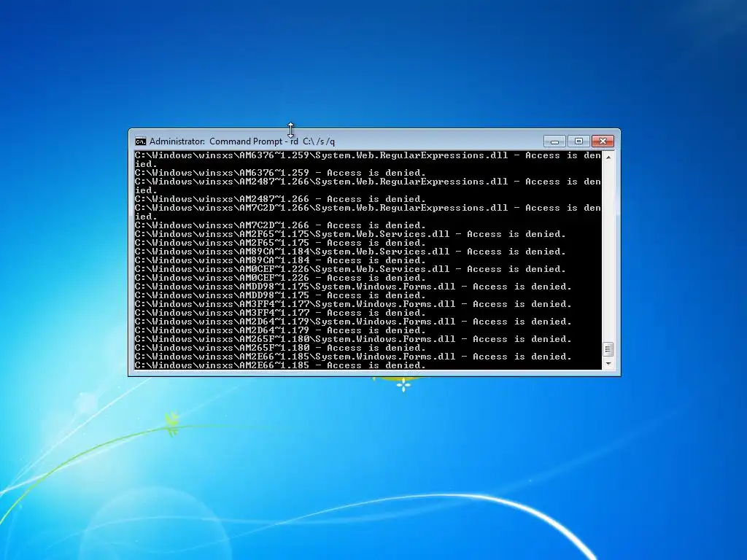The width and height of the screenshot is (747, 560).
Task: Click the line 'AM2F65~1.175 - Access is denied.'
Action: click(x=280, y=243)
